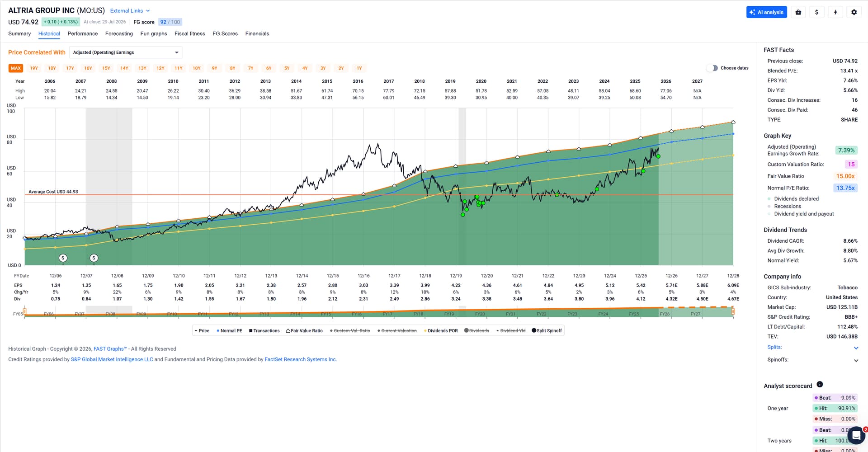Viewport: 868px width, 452px height.
Task: Click the pink Custom Valuation Ratio value 15
Action: (851, 165)
